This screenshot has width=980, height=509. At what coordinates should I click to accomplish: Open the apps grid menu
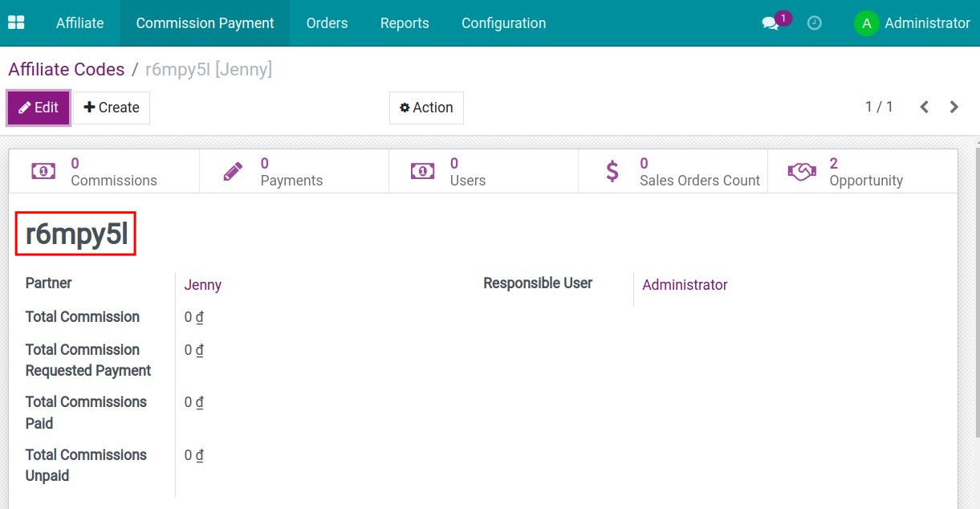click(x=16, y=22)
